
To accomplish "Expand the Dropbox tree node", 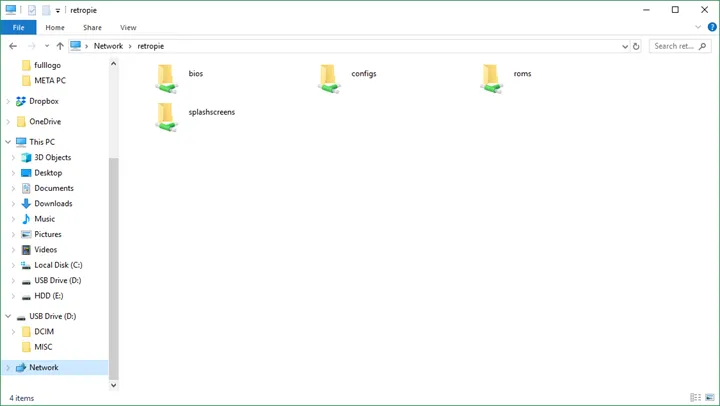I will click(x=8, y=101).
